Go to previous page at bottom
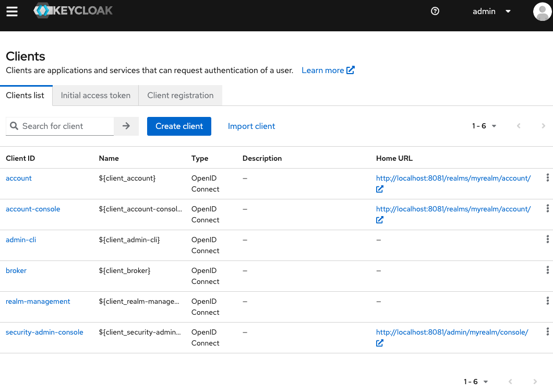This screenshot has height=392, width=553. click(510, 382)
